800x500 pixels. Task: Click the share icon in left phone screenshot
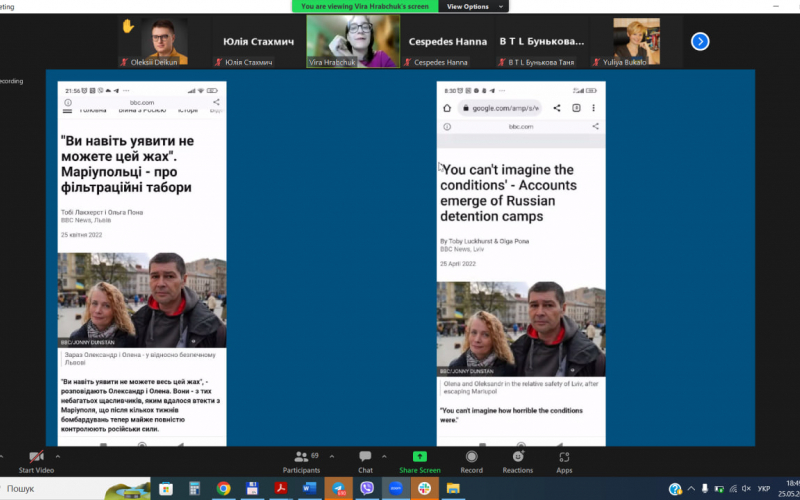(216, 103)
